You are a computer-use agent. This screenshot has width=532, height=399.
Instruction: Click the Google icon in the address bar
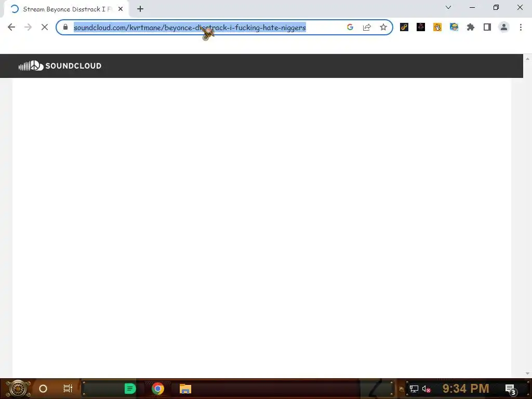[x=350, y=27]
